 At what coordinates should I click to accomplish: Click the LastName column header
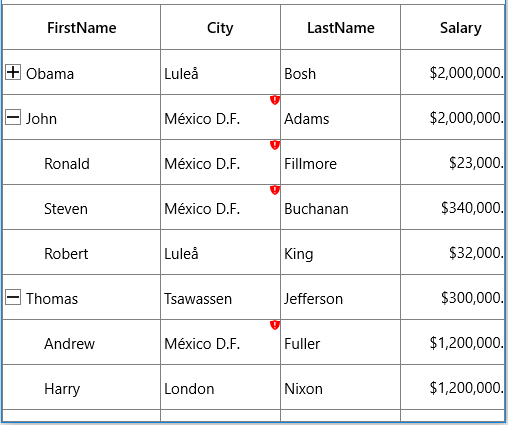click(340, 27)
